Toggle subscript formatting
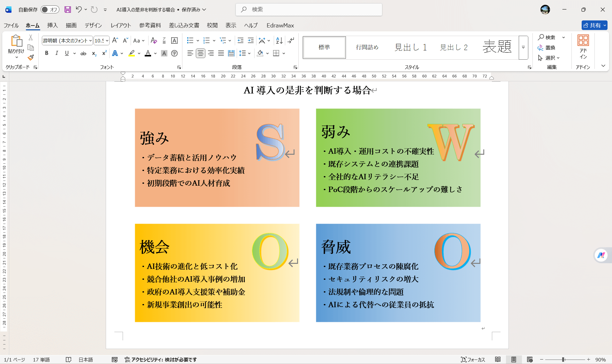 tap(94, 53)
